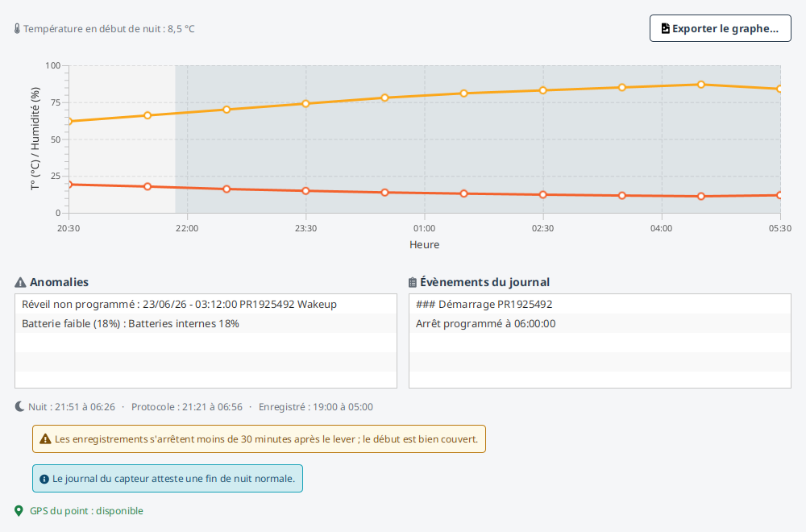The width and height of the screenshot is (806, 532).
Task: Click the final humidity point at 05:30
Action: 779,89
